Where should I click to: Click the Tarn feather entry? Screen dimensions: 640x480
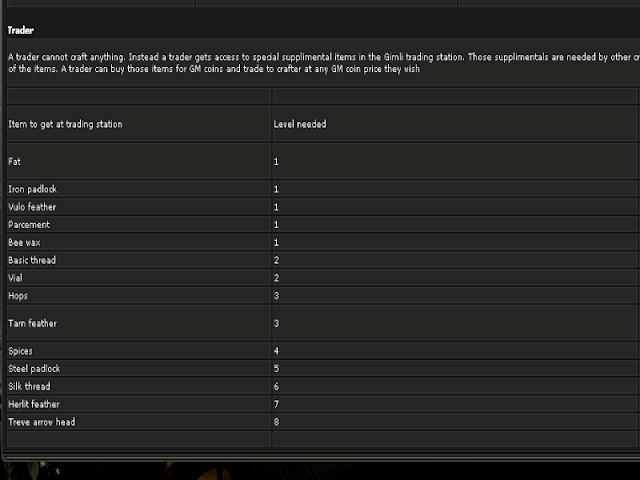(33, 324)
